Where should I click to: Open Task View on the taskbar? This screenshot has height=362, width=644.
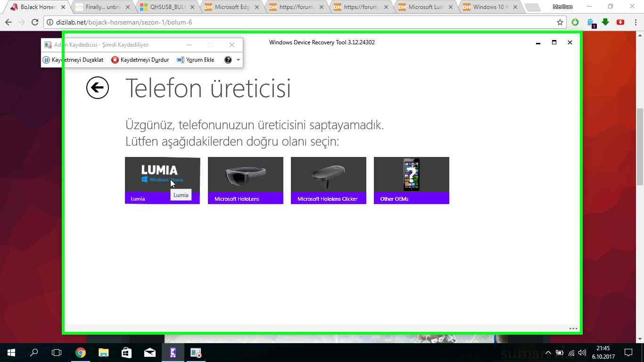57,353
